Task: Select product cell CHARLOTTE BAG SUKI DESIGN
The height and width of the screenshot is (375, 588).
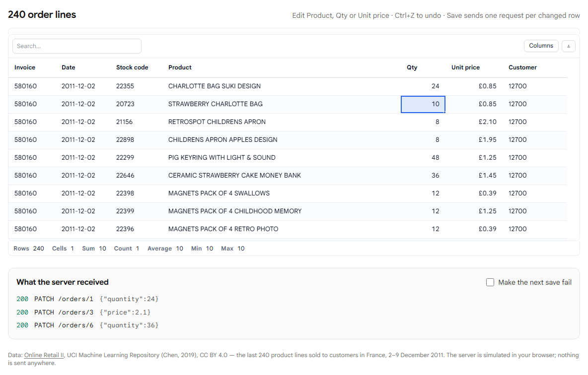Action: (x=281, y=86)
